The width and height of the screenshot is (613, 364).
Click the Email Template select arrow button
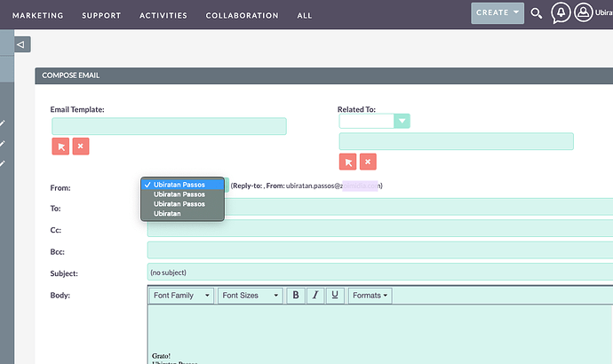(60, 146)
